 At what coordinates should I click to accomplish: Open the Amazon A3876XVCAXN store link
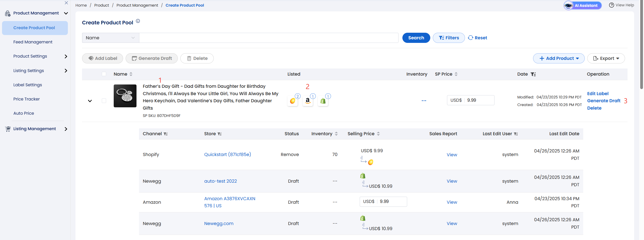pos(230,202)
